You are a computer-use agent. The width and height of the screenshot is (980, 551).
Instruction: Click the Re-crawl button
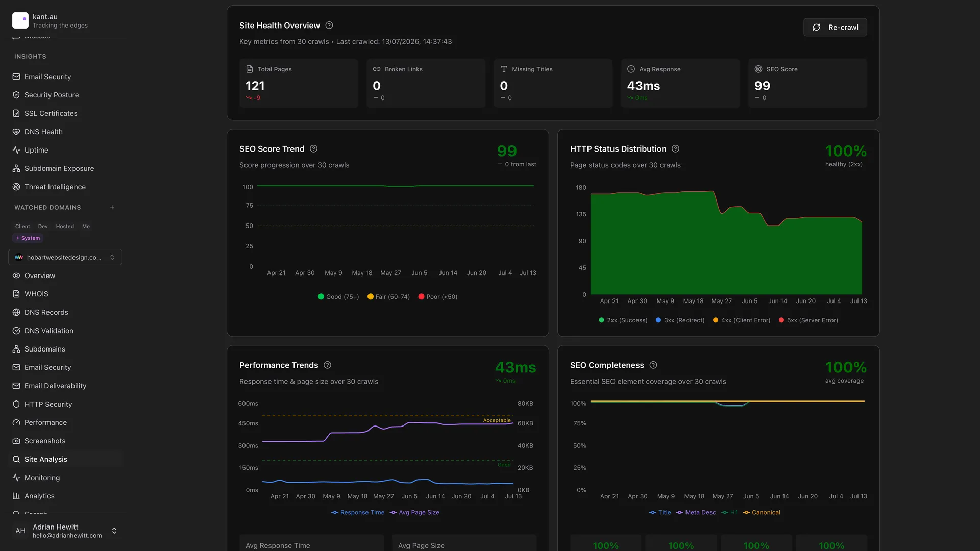click(x=835, y=27)
